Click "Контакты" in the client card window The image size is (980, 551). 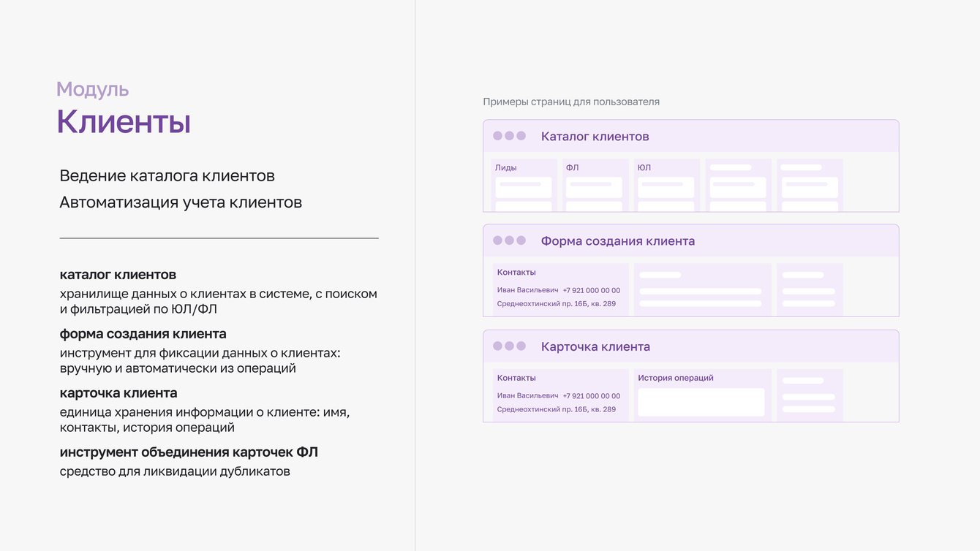coord(516,378)
